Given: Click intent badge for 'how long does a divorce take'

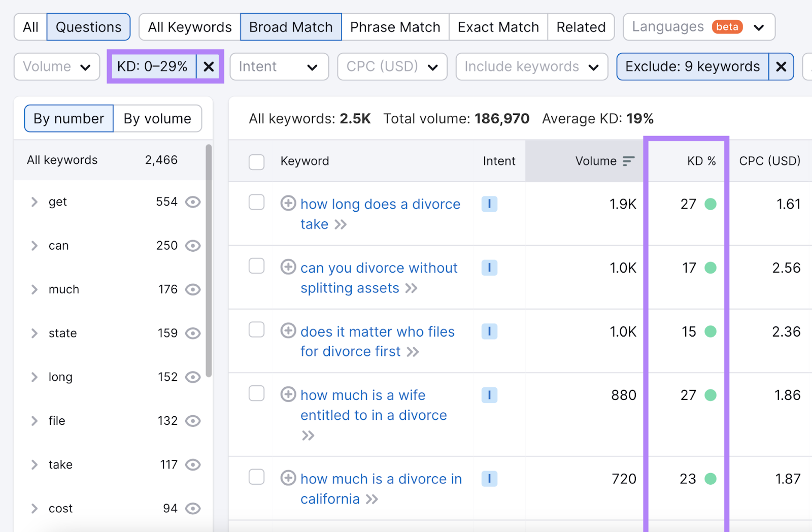Looking at the screenshot, I should 489,204.
